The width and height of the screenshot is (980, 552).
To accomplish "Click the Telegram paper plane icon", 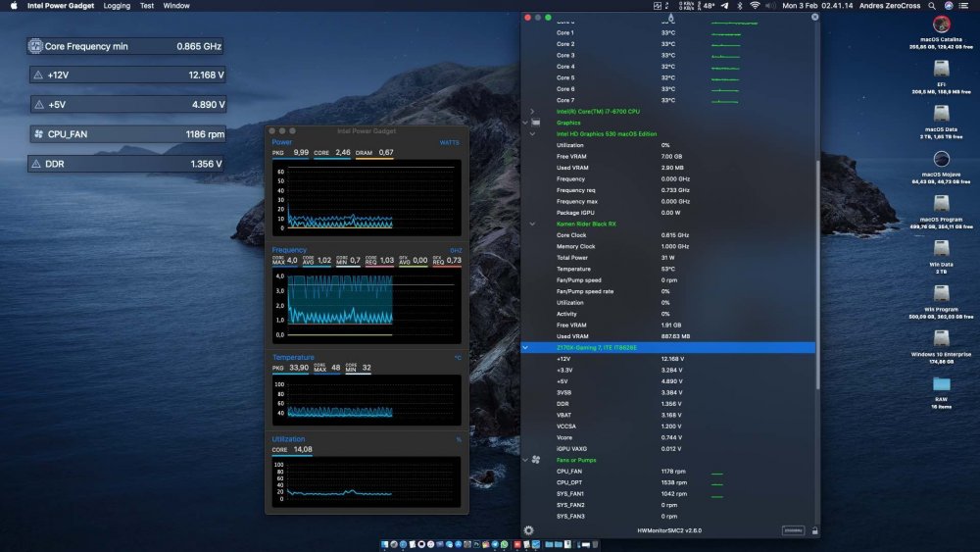I will [x=724, y=6].
